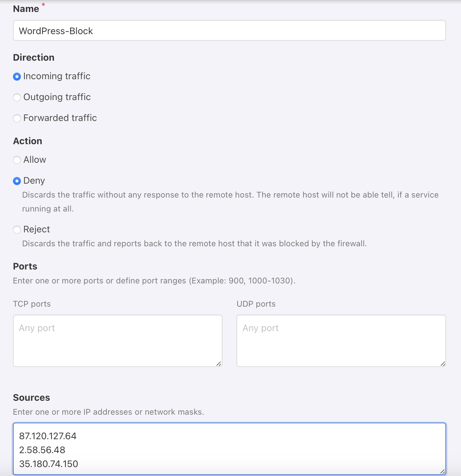Set the action to Allow
The height and width of the screenshot is (476, 461).
[x=17, y=160]
